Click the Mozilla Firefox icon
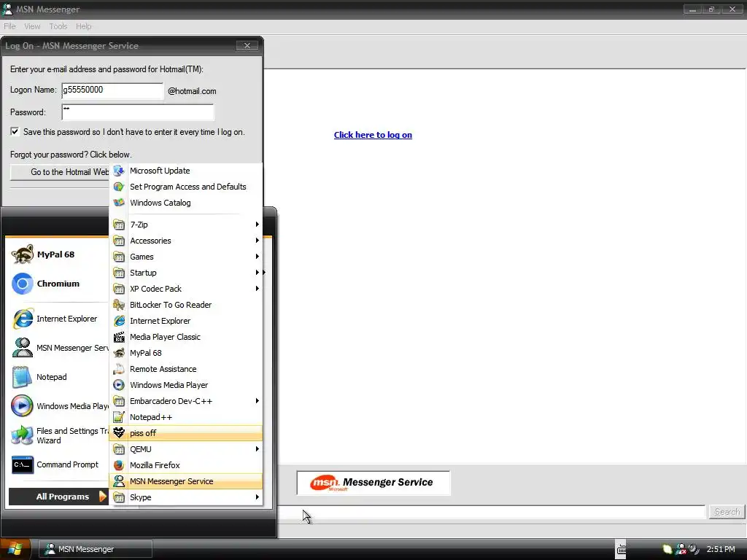The height and width of the screenshot is (560, 747). tap(119, 465)
